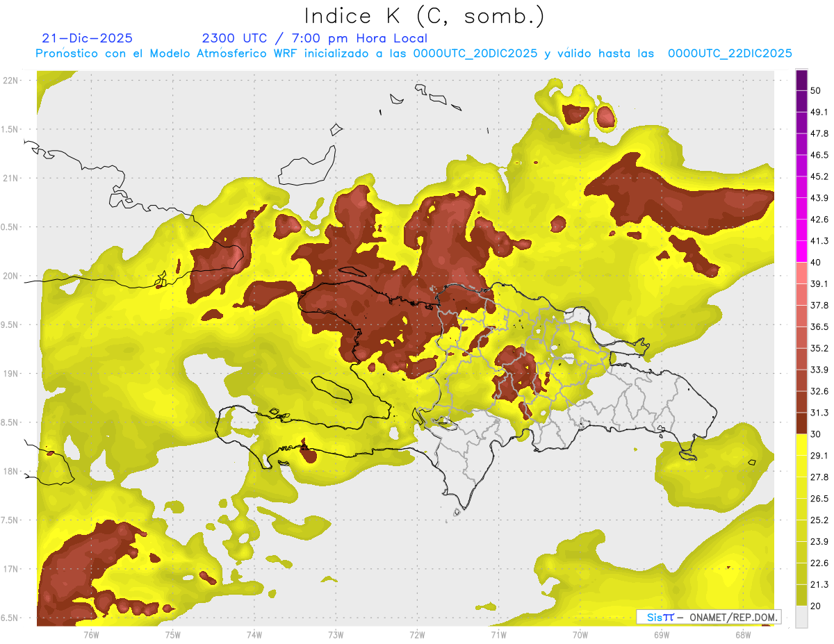Click the 70W longitude label

click(580, 635)
